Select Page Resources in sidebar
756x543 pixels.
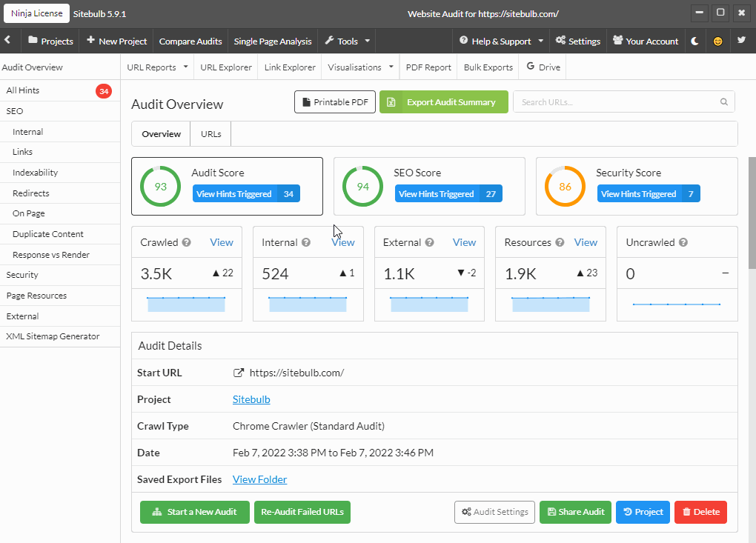[x=60, y=296]
